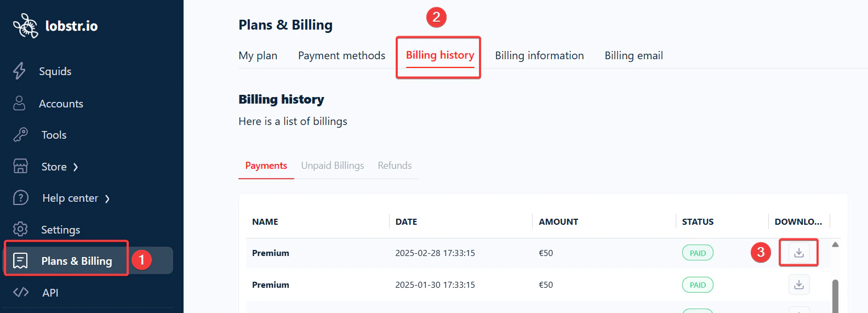Go to Tools in sidebar
The height and width of the screenshot is (313, 868).
coord(54,135)
